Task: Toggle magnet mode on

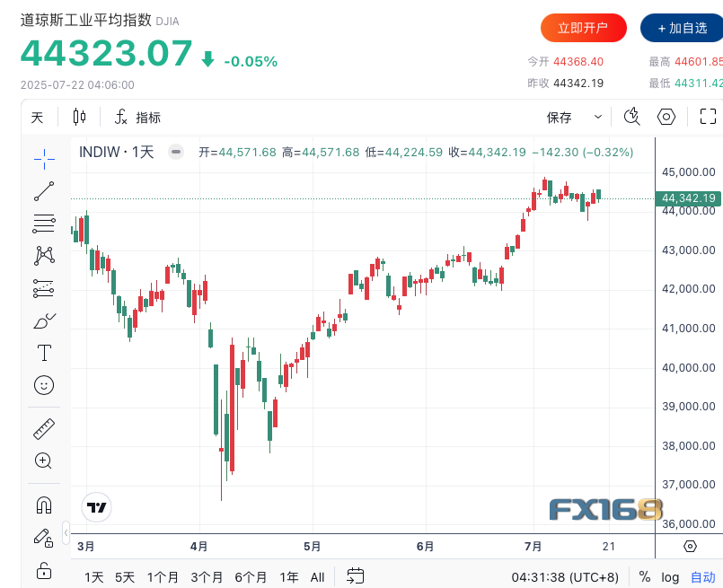Action: (43, 505)
